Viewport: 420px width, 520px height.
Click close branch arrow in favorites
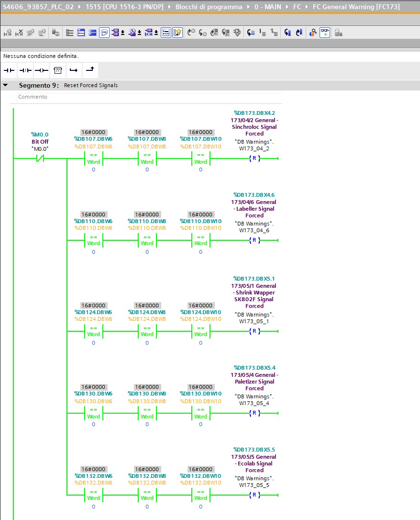(90, 69)
